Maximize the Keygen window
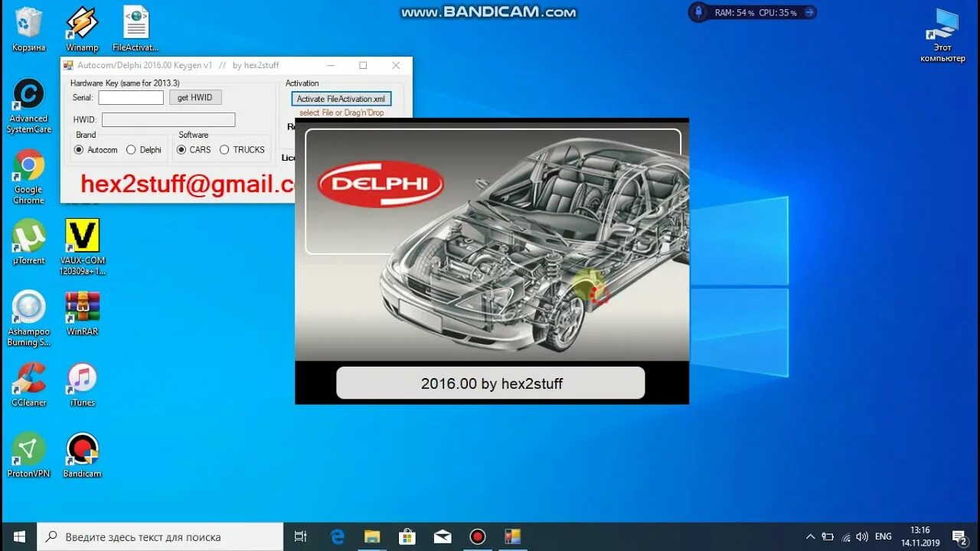The image size is (980, 551). (363, 65)
